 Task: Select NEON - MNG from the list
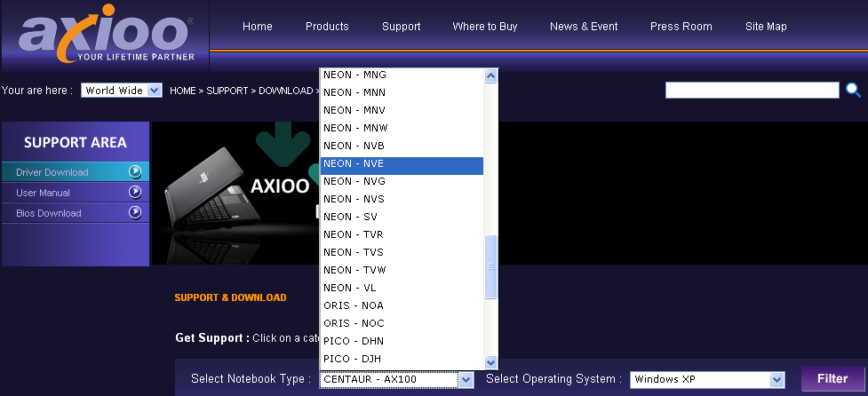point(402,75)
